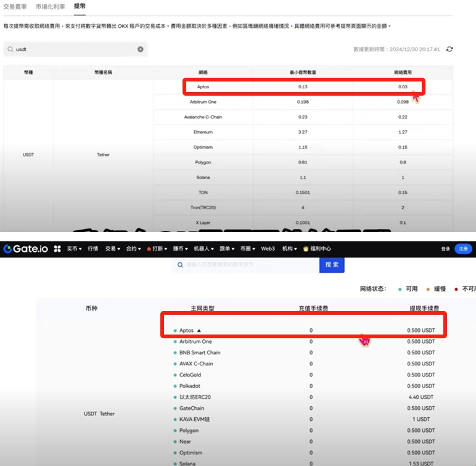Click the 網絡費用 column header
The width and height of the screenshot is (476, 466).
[x=403, y=72]
